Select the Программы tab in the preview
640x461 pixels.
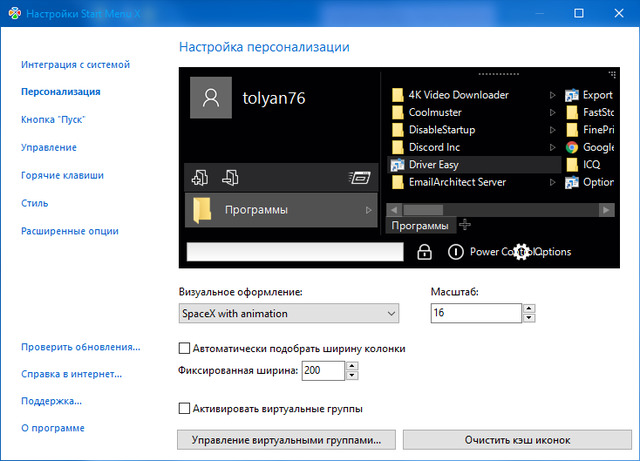point(420,226)
